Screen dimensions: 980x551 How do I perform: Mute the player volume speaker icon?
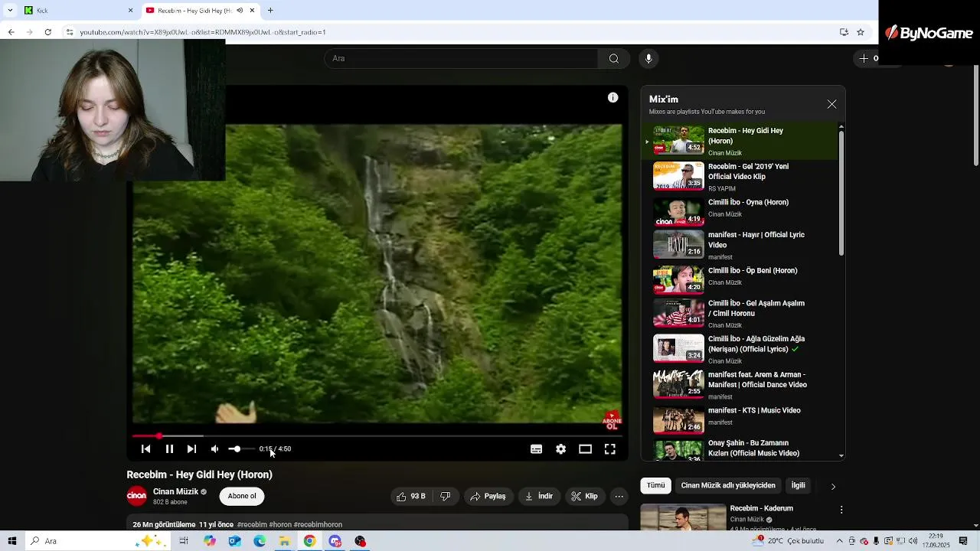click(215, 449)
